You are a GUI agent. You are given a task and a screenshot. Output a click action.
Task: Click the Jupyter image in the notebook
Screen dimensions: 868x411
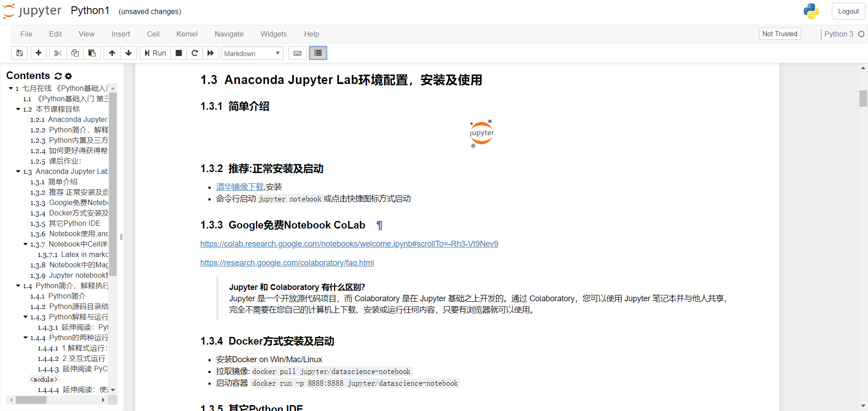[x=481, y=134]
